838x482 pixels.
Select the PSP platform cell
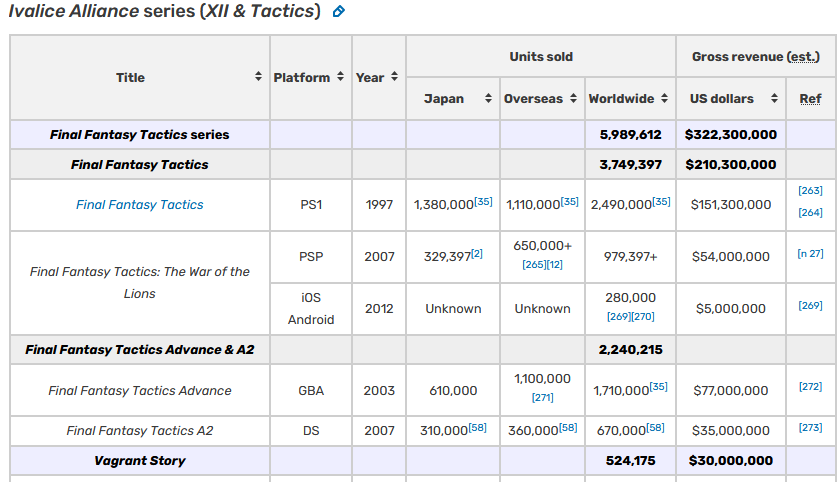coord(311,257)
